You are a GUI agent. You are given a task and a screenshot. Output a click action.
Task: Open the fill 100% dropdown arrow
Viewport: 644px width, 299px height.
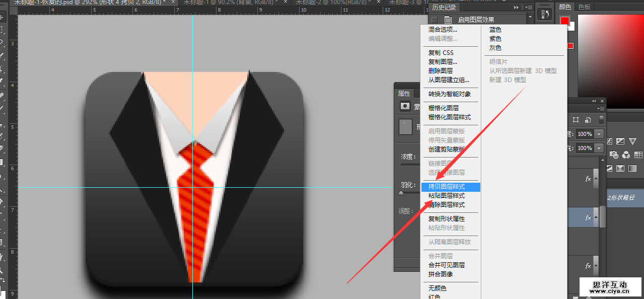(599, 148)
